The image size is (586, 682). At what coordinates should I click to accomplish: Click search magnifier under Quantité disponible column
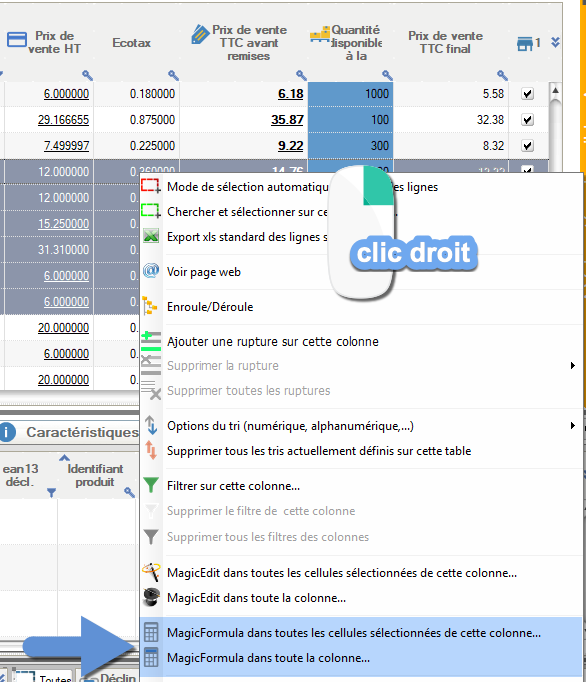[x=388, y=75]
